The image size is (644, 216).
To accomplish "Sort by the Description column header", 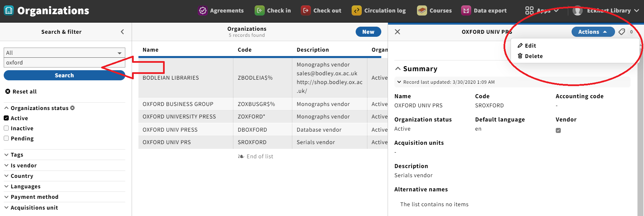I will tap(313, 50).
